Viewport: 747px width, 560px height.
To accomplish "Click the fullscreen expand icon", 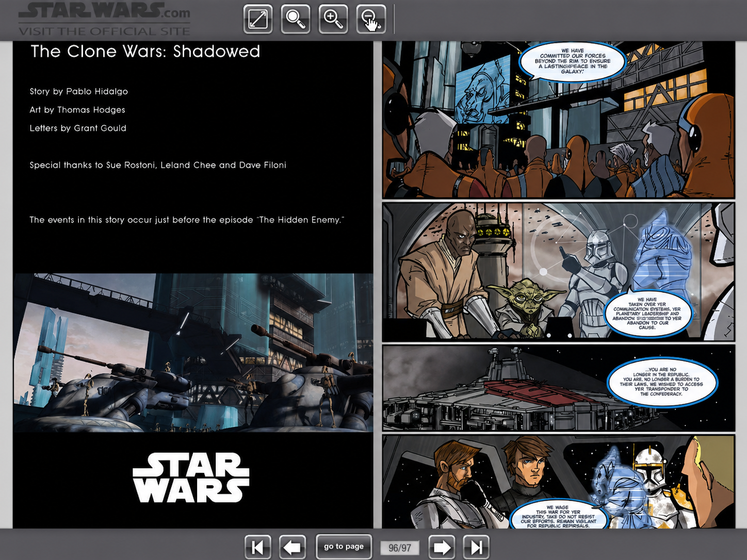I will click(x=258, y=19).
